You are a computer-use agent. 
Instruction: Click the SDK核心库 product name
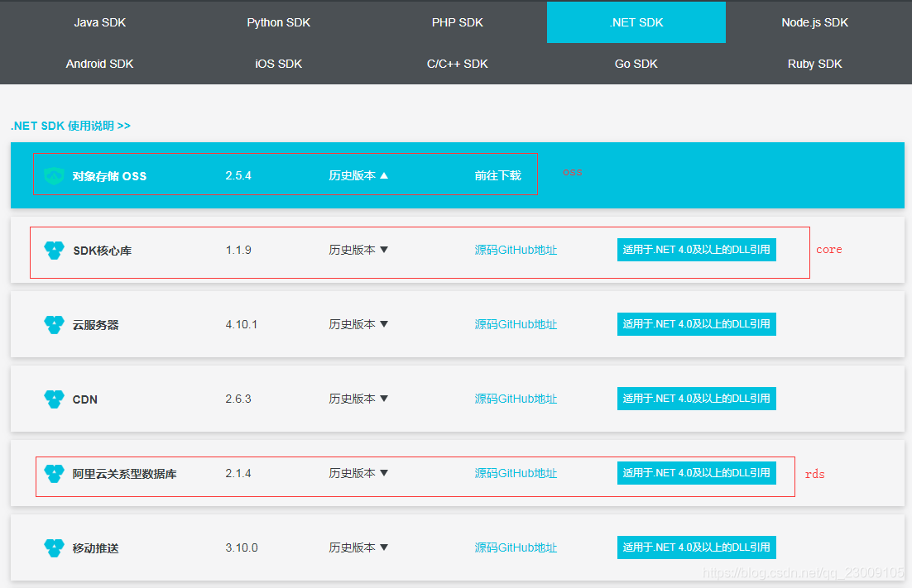coord(103,251)
